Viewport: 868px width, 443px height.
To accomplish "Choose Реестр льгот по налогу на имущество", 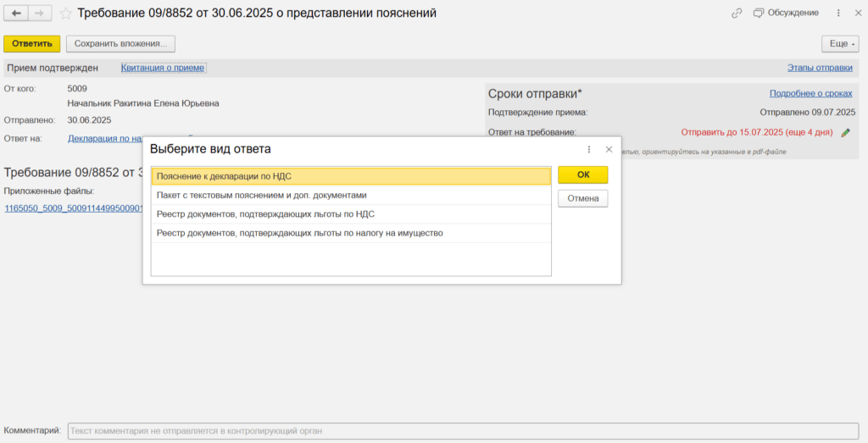I will click(x=351, y=233).
